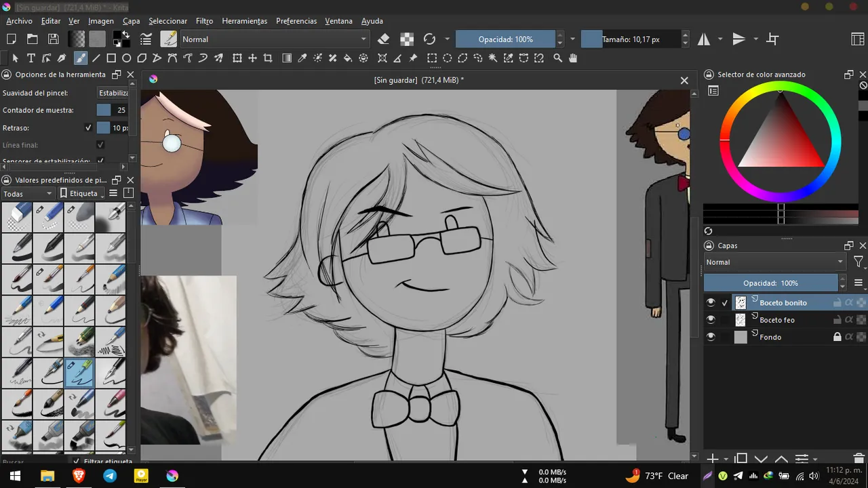Create a new document with the toolbar icon
Image resolution: width=868 pixels, height=488 pixels.
click(12, 39)
